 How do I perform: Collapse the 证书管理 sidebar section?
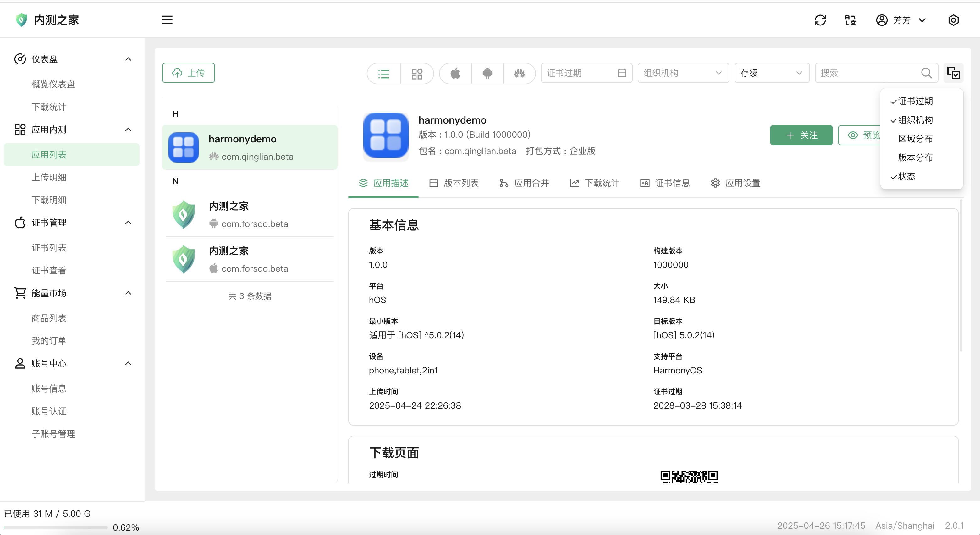point(128,223)
